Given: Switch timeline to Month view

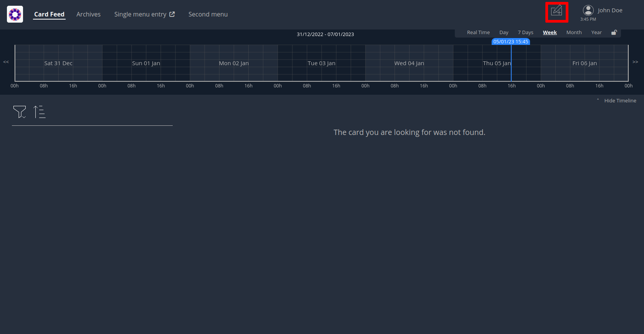Looking at the screenshot, I should [x=574, y=33].
